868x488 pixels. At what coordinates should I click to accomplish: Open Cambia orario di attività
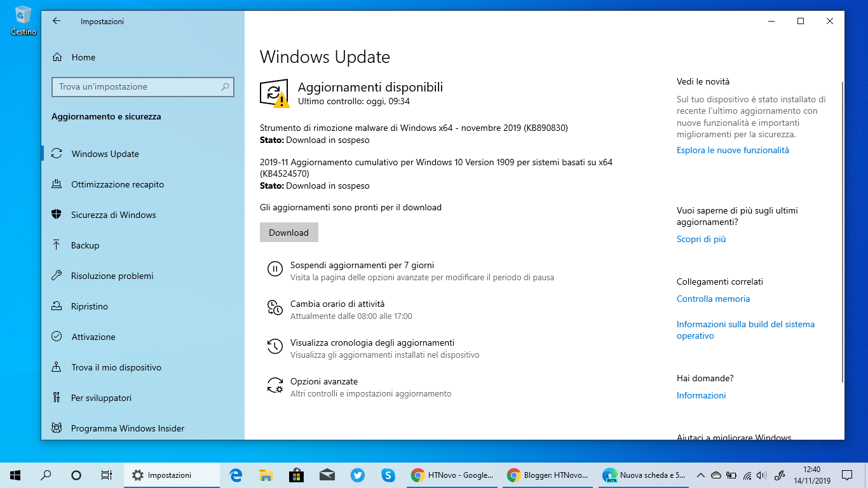coord(337,304)
